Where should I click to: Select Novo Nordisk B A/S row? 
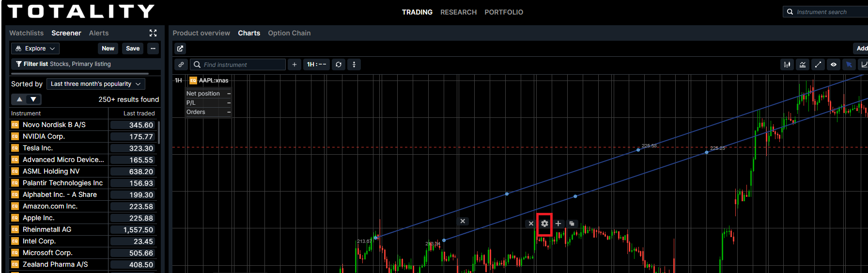[x=83, y=125]
